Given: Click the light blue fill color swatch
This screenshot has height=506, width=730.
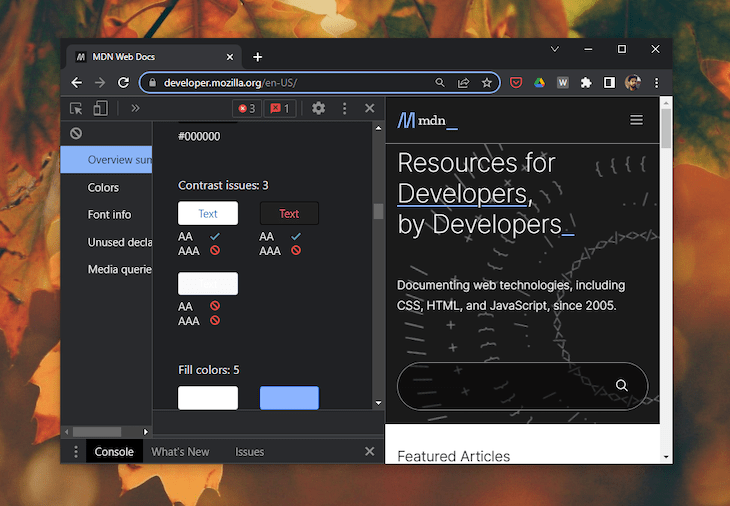Looking at the screenshot, I should (x=289, y=398).
